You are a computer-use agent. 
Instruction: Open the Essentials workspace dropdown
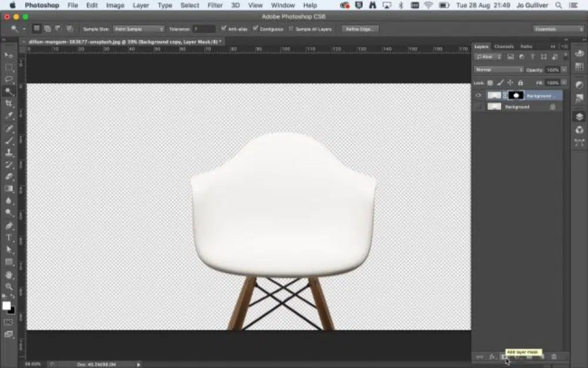(558, 29)
